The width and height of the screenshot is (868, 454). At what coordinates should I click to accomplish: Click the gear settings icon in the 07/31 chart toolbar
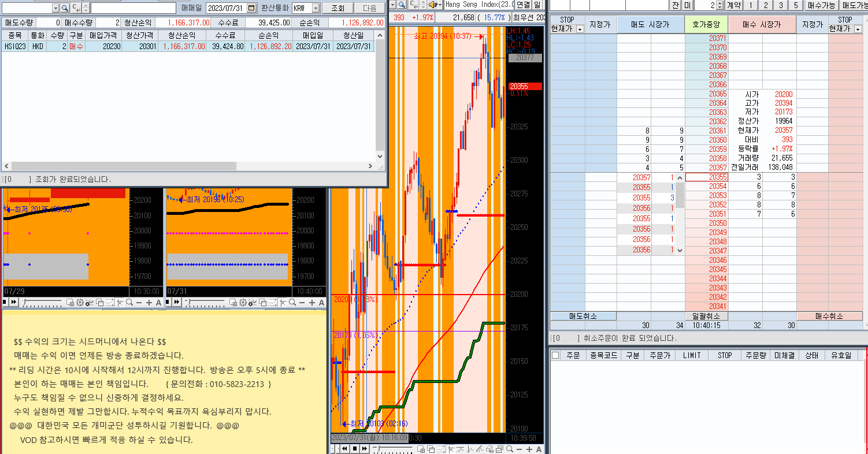(243, 302)
